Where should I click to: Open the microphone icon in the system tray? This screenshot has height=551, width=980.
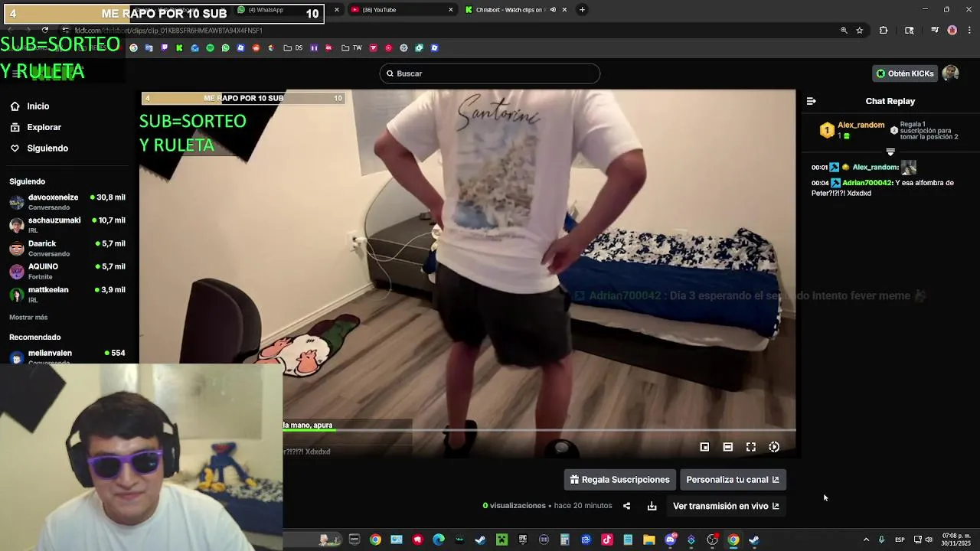881,540
